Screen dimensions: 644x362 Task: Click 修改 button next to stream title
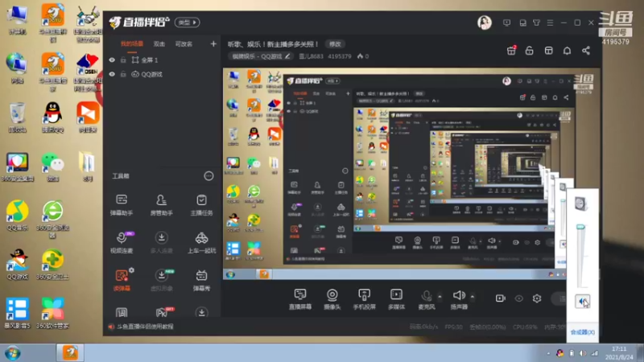pyautogui.click(x=335, y=44)
